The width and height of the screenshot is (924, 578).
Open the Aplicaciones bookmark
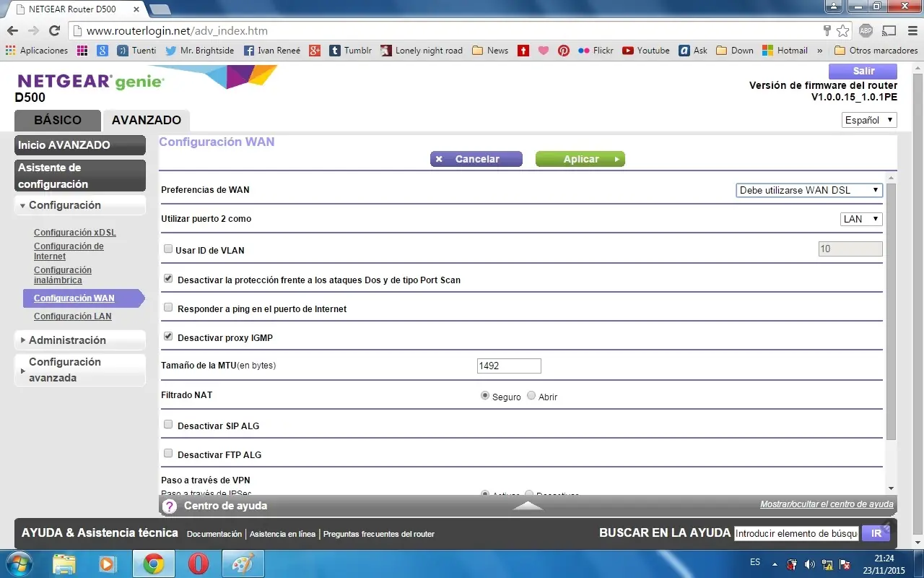[x=37, y=51]
